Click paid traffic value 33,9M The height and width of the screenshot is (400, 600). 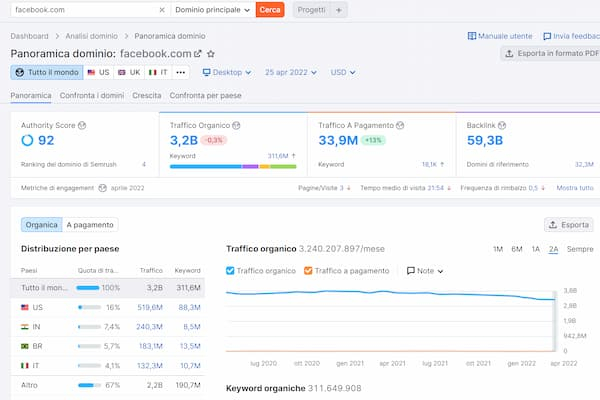(x=338, y=140)
